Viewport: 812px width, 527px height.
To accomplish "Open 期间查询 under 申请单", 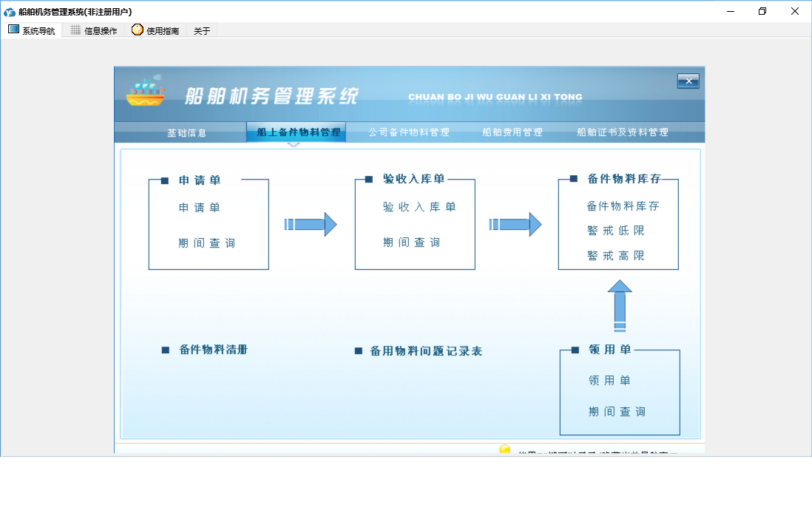I will point(206,242).
